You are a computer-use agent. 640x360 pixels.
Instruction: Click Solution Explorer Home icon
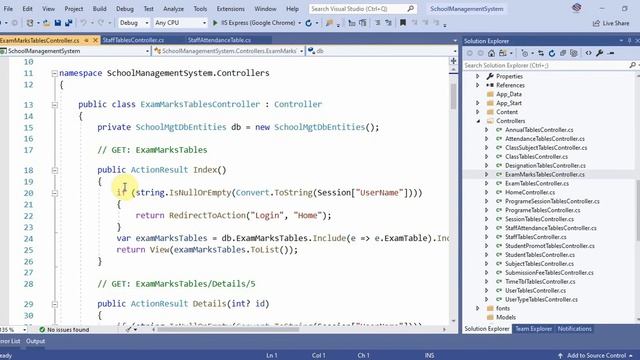coord(491,53)
